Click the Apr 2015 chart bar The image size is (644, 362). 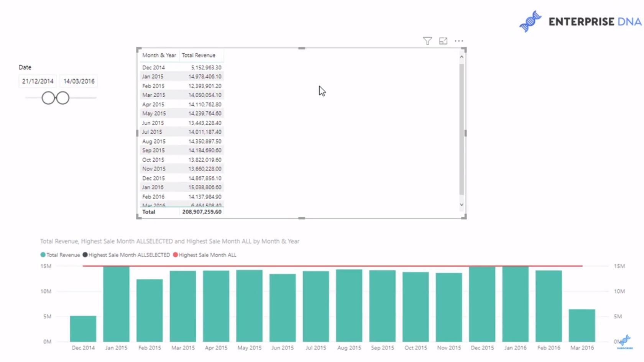pos(216,306)
